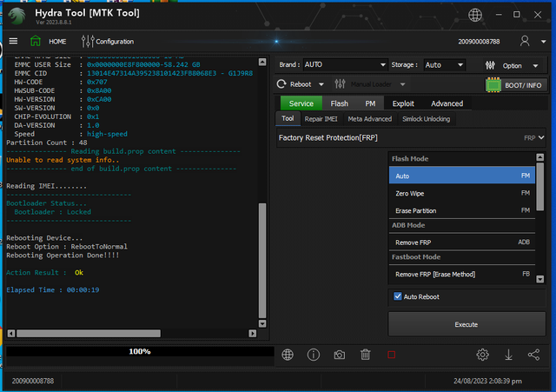Viewport: 556px width, 392px height.
Task: Click log scroll left arrow
Action: pyautogui.click(x=11, y=334)
